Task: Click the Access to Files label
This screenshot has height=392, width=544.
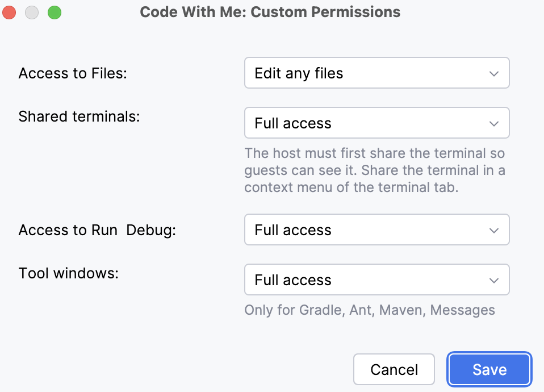Action: point(73,73)
